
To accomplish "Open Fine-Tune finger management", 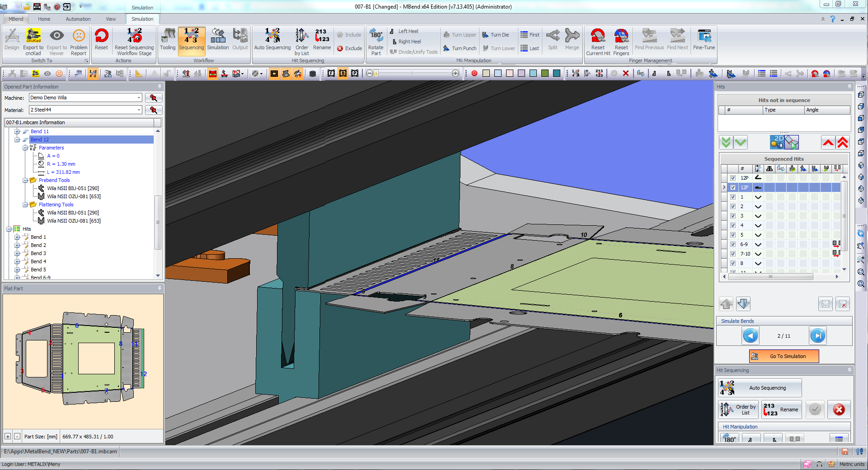I will pyautogui.click(x=704, y=39).
